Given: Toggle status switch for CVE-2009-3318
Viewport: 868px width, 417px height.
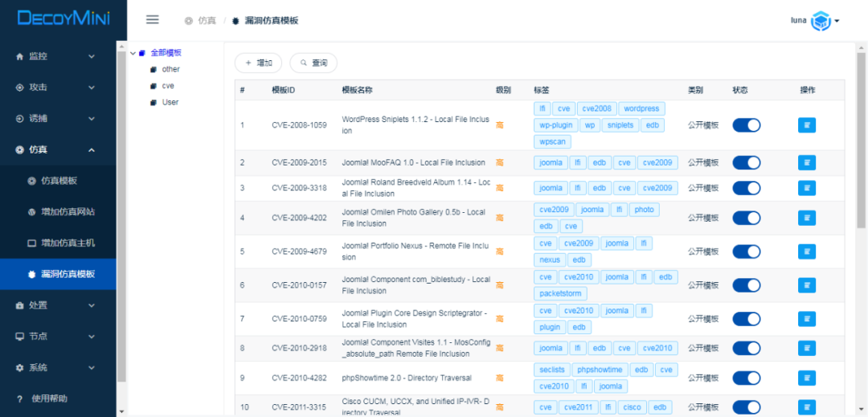Looking at the screenshot, I should (x=746, y=188).
